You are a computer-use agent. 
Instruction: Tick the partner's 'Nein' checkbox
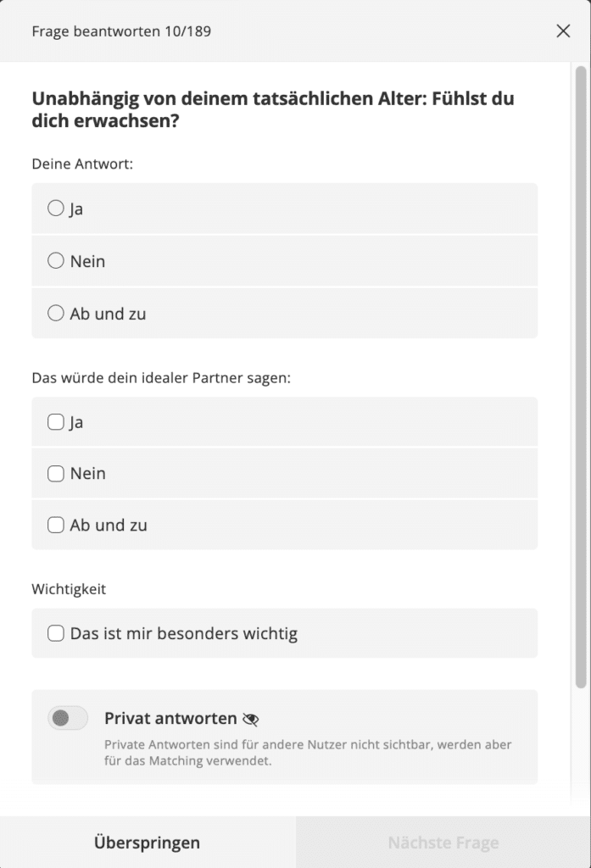point(55,474)
